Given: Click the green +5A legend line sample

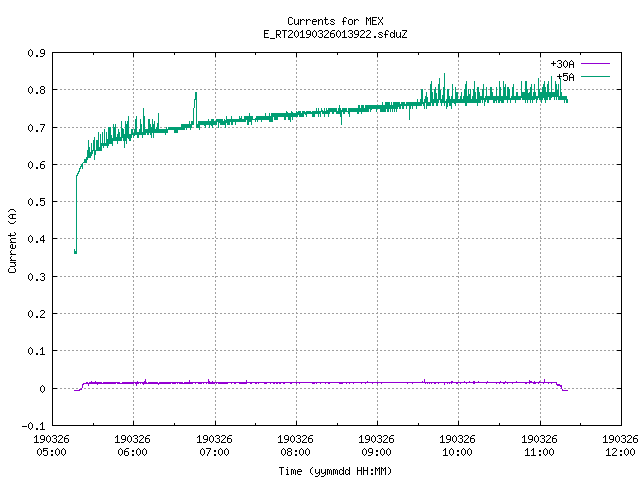Looking at the screenshot, I should click(x=595, y=76).
